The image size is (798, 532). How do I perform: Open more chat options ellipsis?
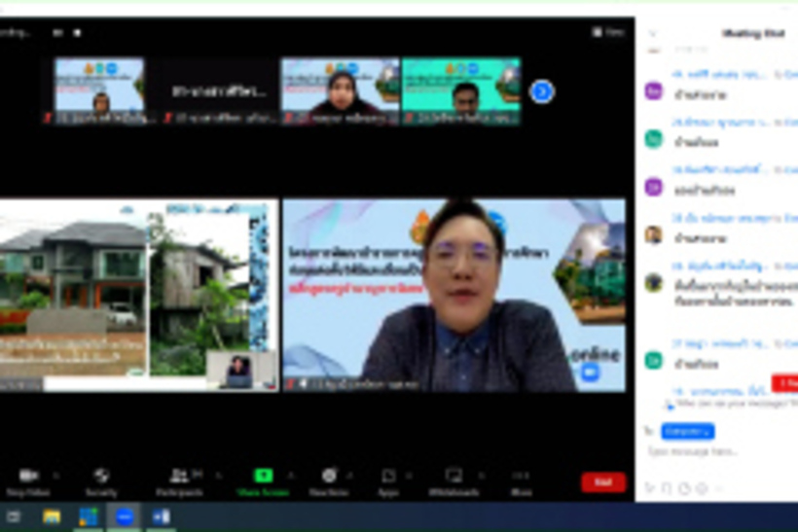click(719, 488)
